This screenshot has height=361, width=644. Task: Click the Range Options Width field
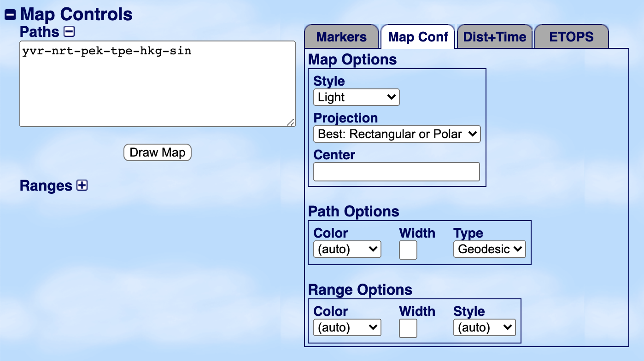click(x=408, y=328)
